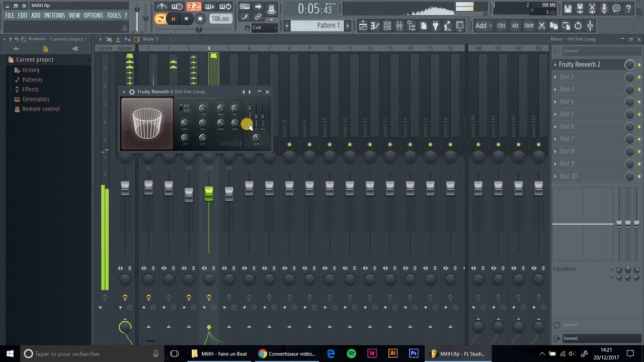Toggle pattern/song mode button

(x=160, y=19)
